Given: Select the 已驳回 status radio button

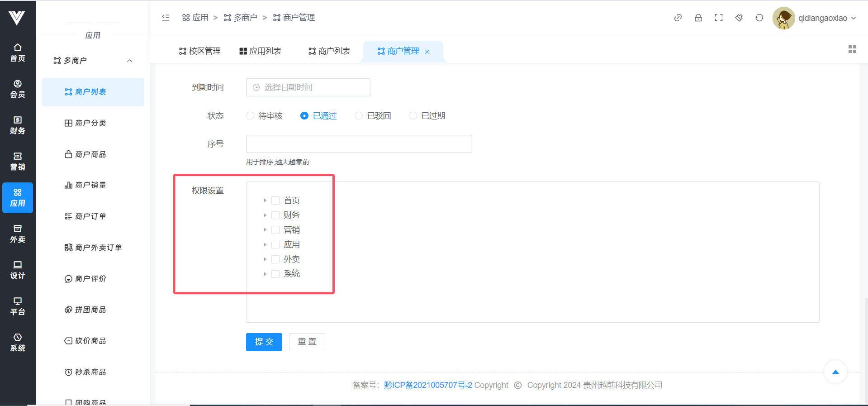Looking at the screenshot, I should (359, 116).
